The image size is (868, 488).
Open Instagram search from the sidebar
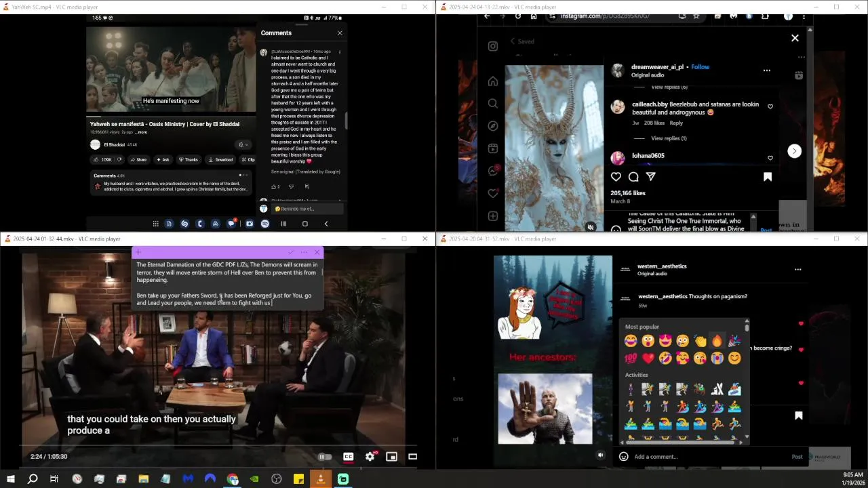(x=493, y=104)
